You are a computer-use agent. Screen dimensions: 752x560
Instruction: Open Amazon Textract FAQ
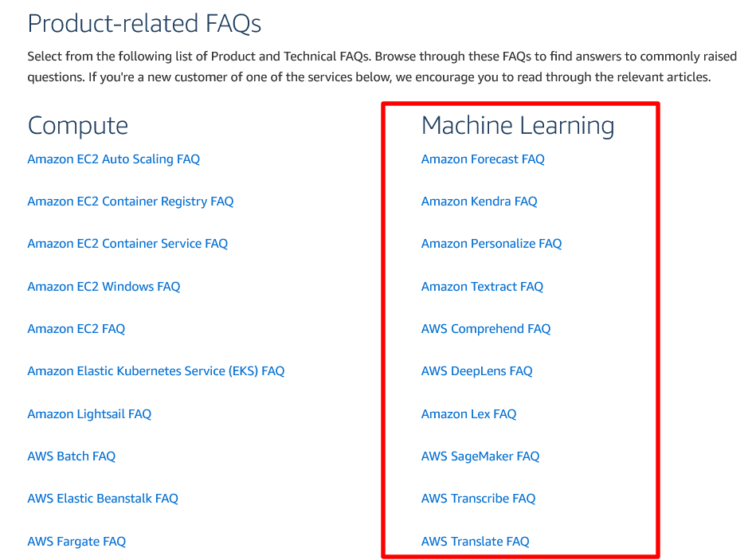click(x=482, y=287)
